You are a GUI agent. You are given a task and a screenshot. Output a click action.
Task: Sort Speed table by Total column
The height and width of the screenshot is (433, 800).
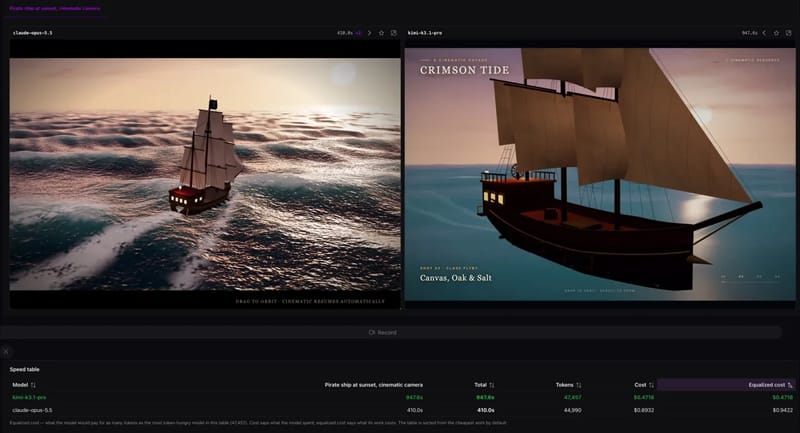pos(484,385)
